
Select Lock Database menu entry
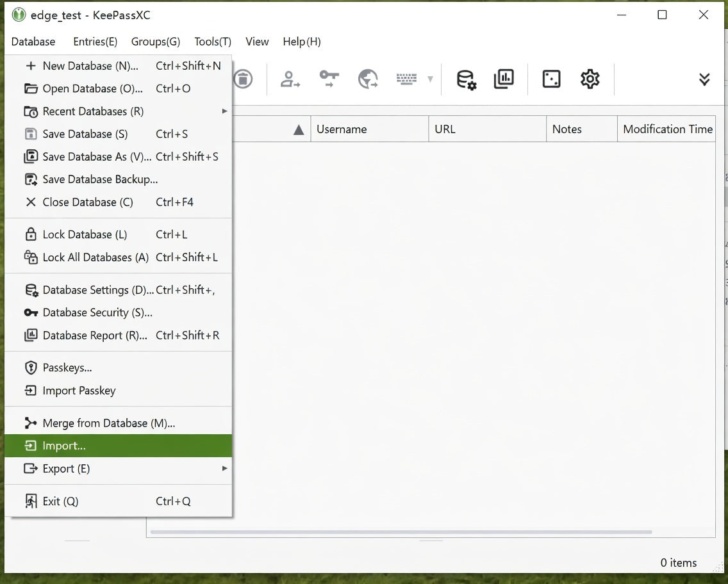[x=119, y=235]
